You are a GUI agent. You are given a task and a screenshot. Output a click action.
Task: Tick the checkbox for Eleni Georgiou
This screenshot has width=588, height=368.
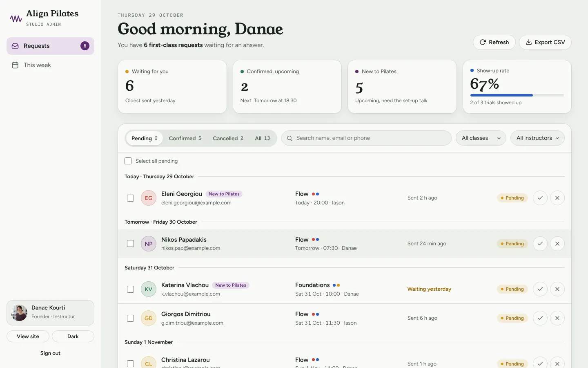131,198
